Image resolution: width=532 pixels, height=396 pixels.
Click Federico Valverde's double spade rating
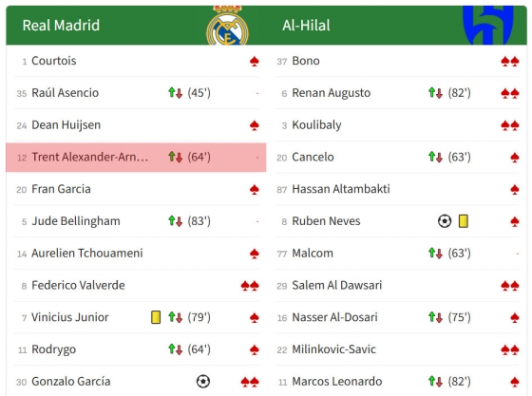[x=250, y=286]
